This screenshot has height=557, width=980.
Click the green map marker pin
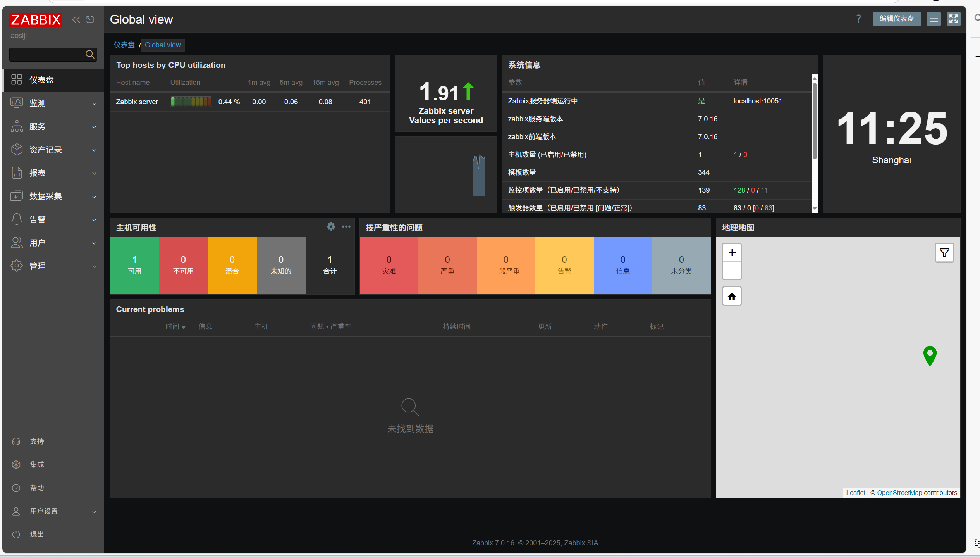pos(930,355)
